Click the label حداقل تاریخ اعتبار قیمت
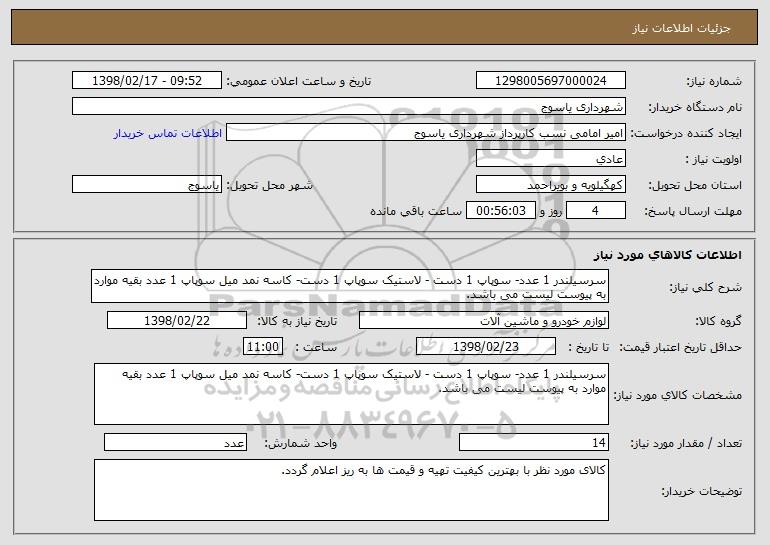The width and height of the screenshot is (770, 545). (x=681, y=347)
